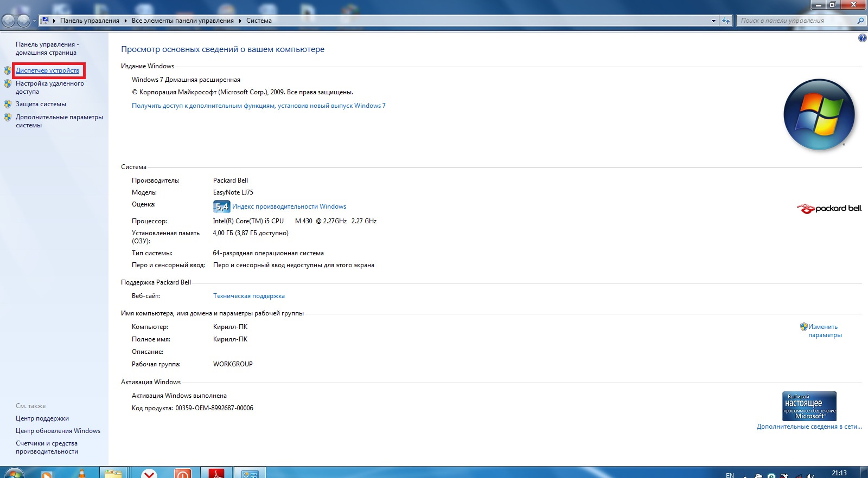This screenshot has height=478, width=868.
Task: Click the 21:13 taskbar clock
Action: (x=839, y=473)
